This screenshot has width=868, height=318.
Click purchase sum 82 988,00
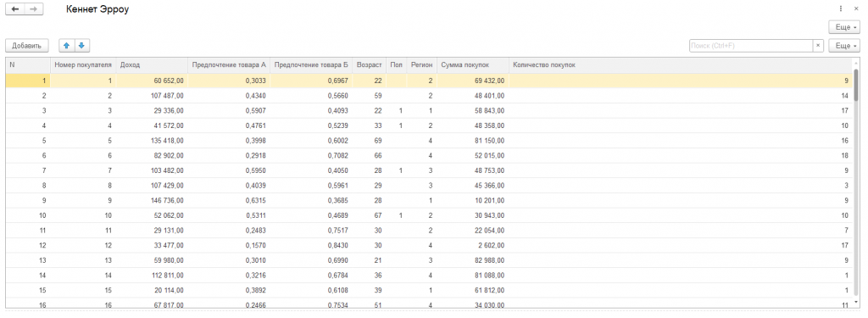[x=490, y=260]
